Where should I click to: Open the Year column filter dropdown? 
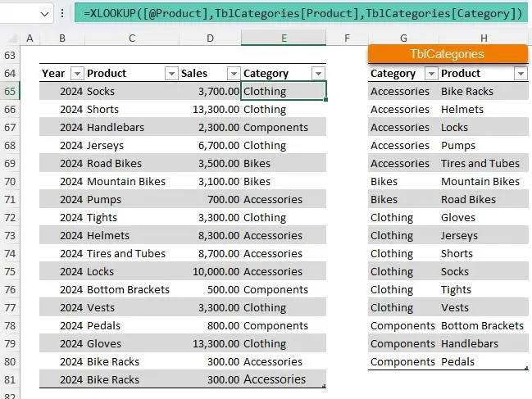77,73
